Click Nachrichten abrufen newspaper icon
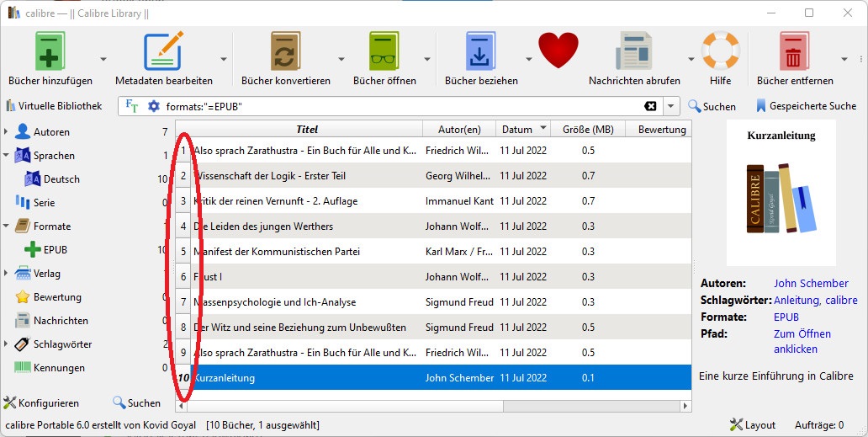 pos(634,51)
